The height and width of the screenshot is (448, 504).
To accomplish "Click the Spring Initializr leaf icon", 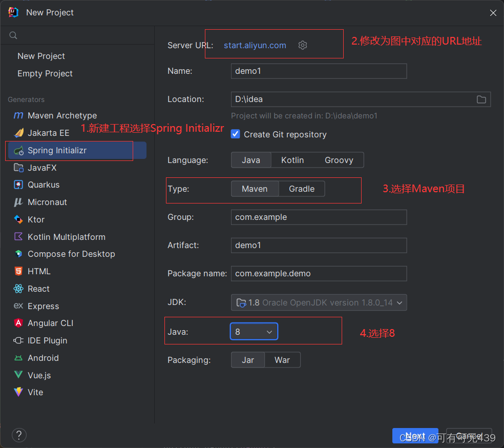I will tap(18, 150).
